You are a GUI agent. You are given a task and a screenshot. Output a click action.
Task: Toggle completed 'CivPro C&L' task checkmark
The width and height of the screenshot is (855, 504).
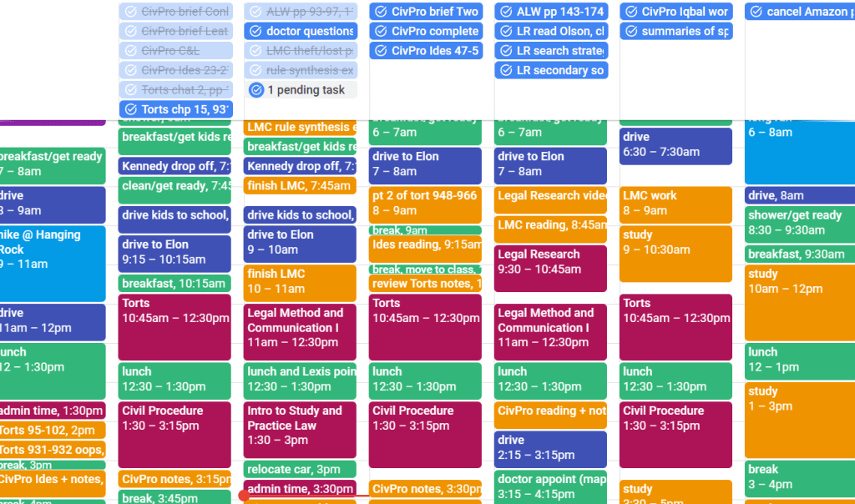pyautogui.click(x=130, y=51)
